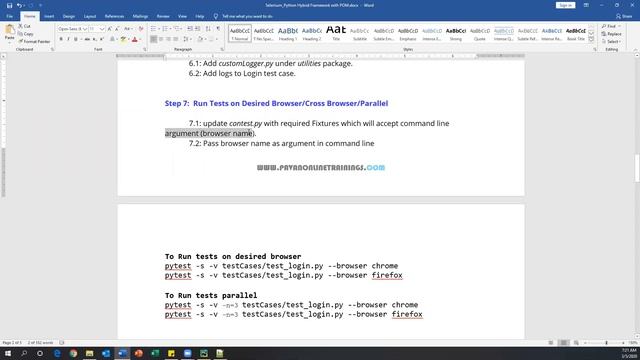This screenshot has width=640, height=360.
Task: Toggle Underline formatting
Action: pos(76,39)
